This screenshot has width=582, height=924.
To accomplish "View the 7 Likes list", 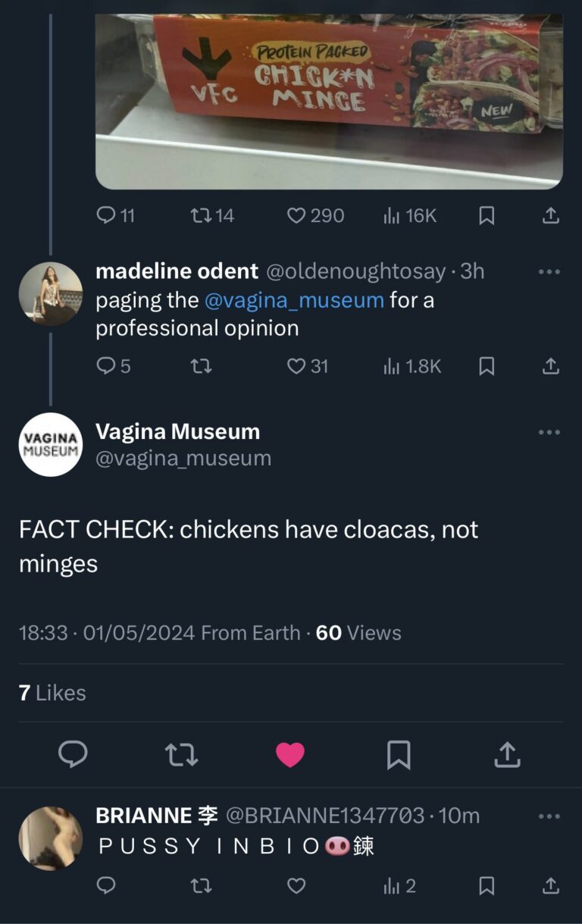I will tap(52, 692).
